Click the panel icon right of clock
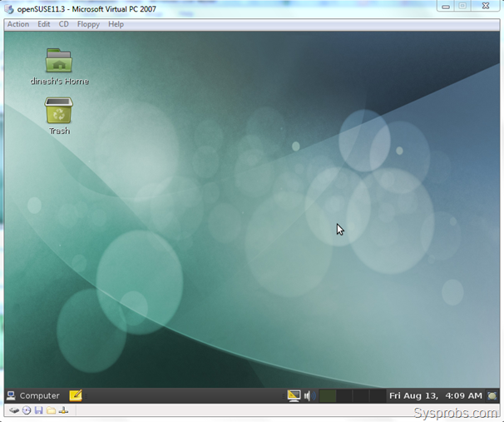The image size is (504, 422). point(492,395)
